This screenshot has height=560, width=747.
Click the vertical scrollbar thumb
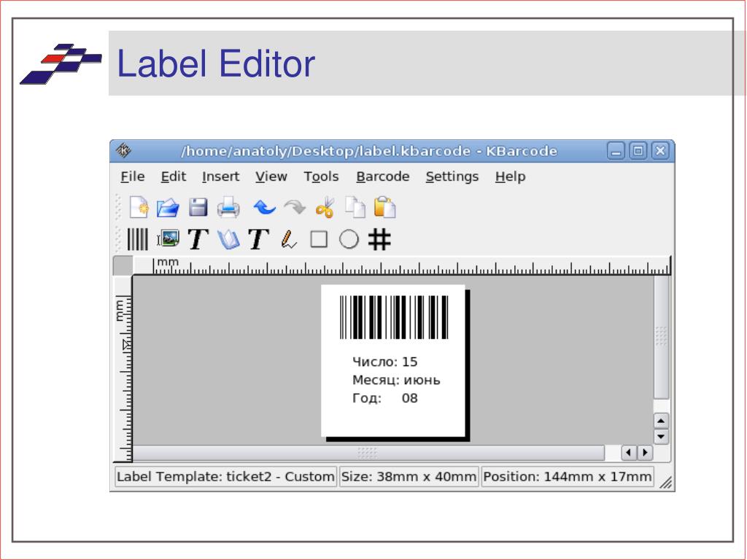coord(661,338)
